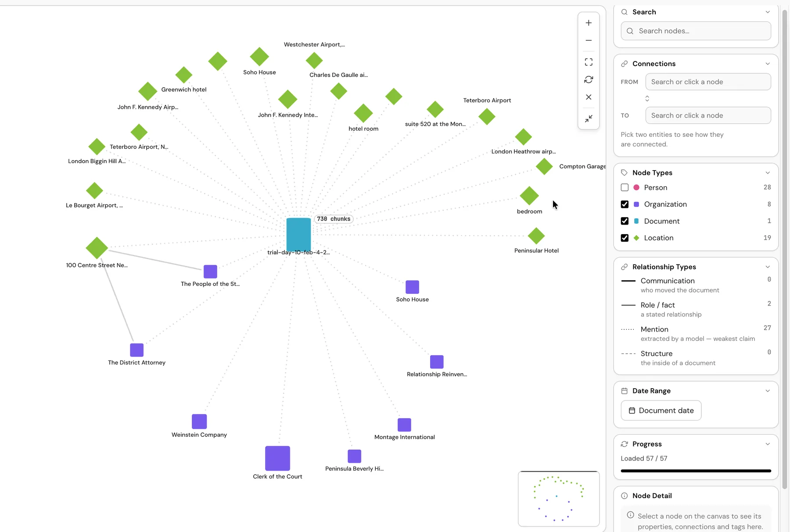The width and height of the screenshot is (790, 532).
Task: Select the 100 Centre Street location node
Action: [97, 248]
